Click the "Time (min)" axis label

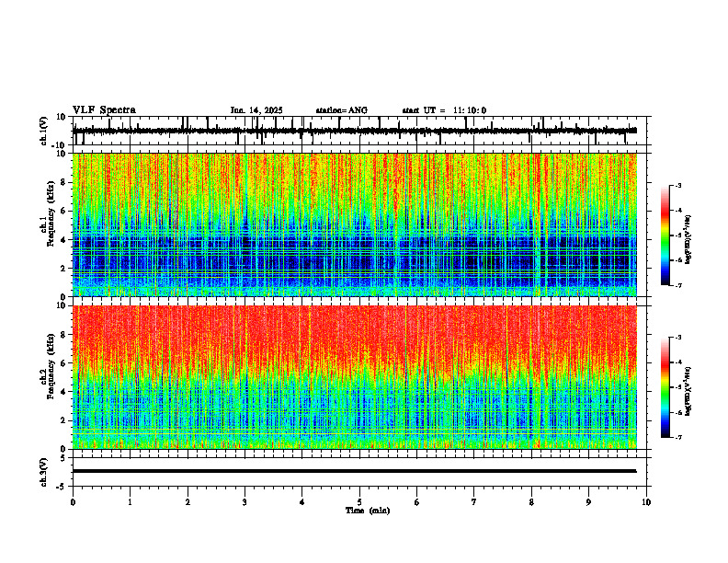coord(368,511)
